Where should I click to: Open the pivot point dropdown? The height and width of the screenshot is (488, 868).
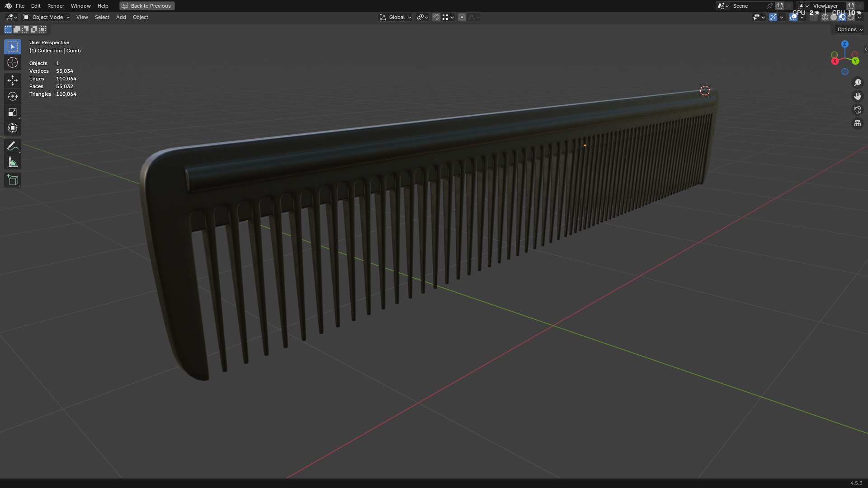point(423,17)
